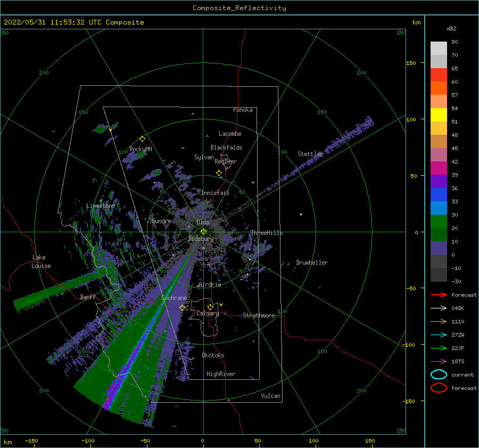Click the current legend label

[x=463, y=375]
